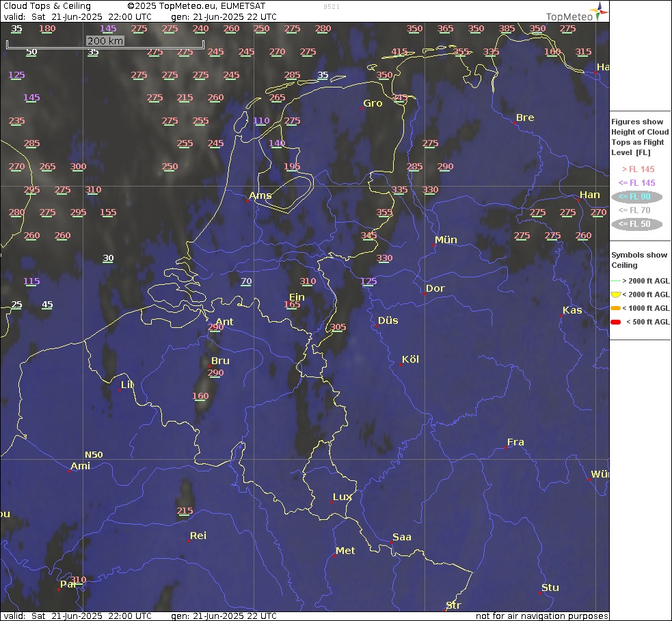Click the 'Cloud Tops & Ceiling' title
672x621 pixels.
coord(47,6)
